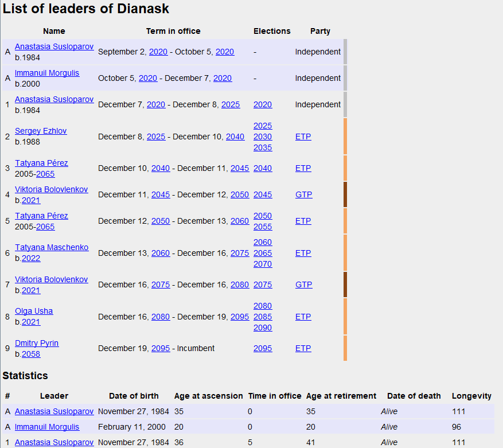The height and width of the screenshot is (448, 503).
Task: Open 2040 end-year link in Sergey Ezhlov's term
Action: (235, 137)
